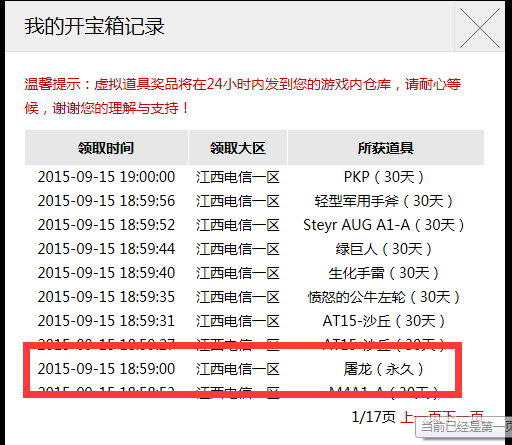The image size is (512, 445).
Task: Click 江西电信一区 in the 生化手雷 row
Action: coord(238,273)
